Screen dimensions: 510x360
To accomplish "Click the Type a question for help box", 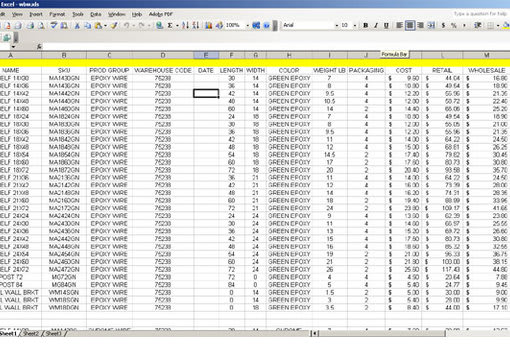I will (x=480, y=14).
